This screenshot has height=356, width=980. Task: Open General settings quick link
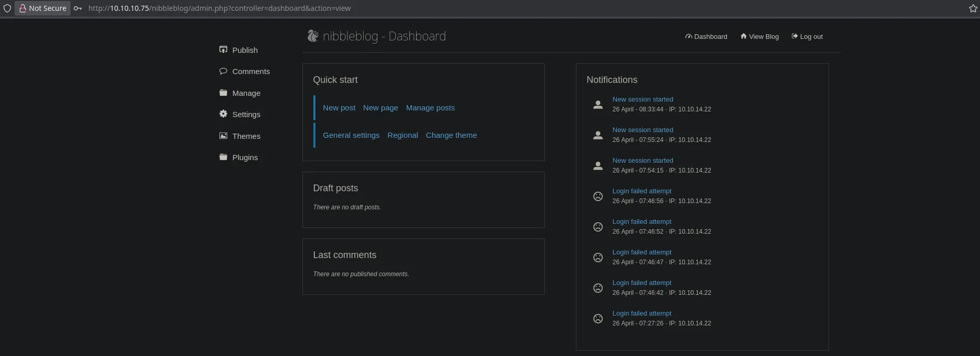pyautogui.click(x=351, y=135)
